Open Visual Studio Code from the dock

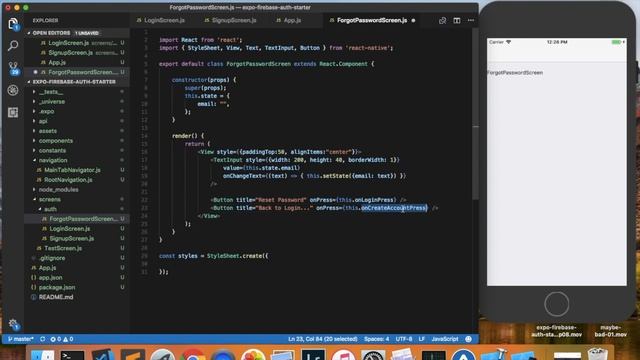[102, 355]
